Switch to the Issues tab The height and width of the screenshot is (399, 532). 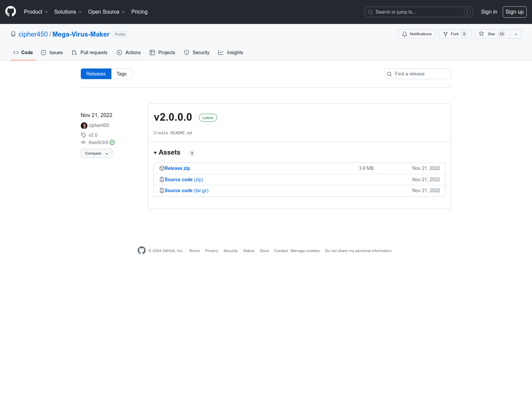[52, 53]
